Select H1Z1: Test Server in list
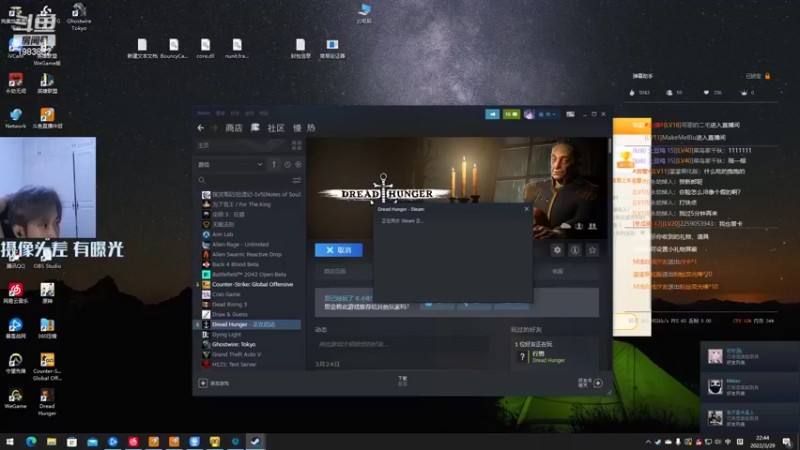800x450 pixels. point(234,364)
